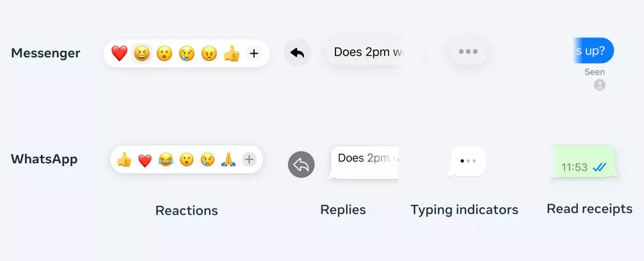Select the Messenger 'Does 2pm' message bubble
Image resolution: width=644 pixels, height=261 pixels.
[x=366, y=52]
